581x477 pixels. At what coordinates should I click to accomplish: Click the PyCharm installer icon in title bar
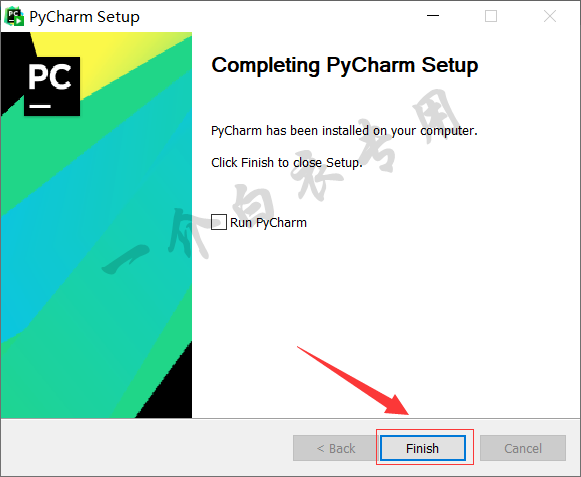click(14, 17)
